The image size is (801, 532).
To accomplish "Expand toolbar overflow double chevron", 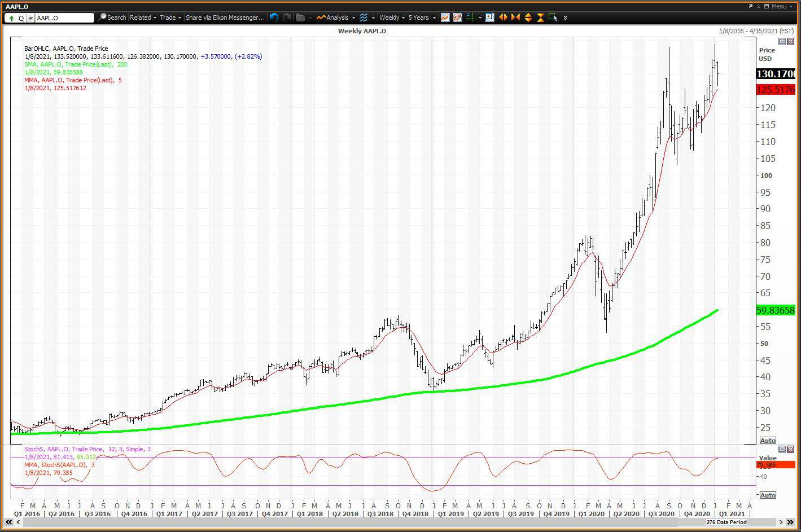I will 565,18.
